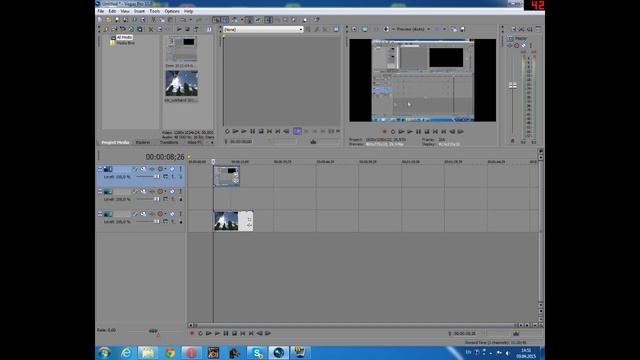This screenshot has height=360, width=640.
Task: Click the Open project folder icon
Action: pos(109,20)
